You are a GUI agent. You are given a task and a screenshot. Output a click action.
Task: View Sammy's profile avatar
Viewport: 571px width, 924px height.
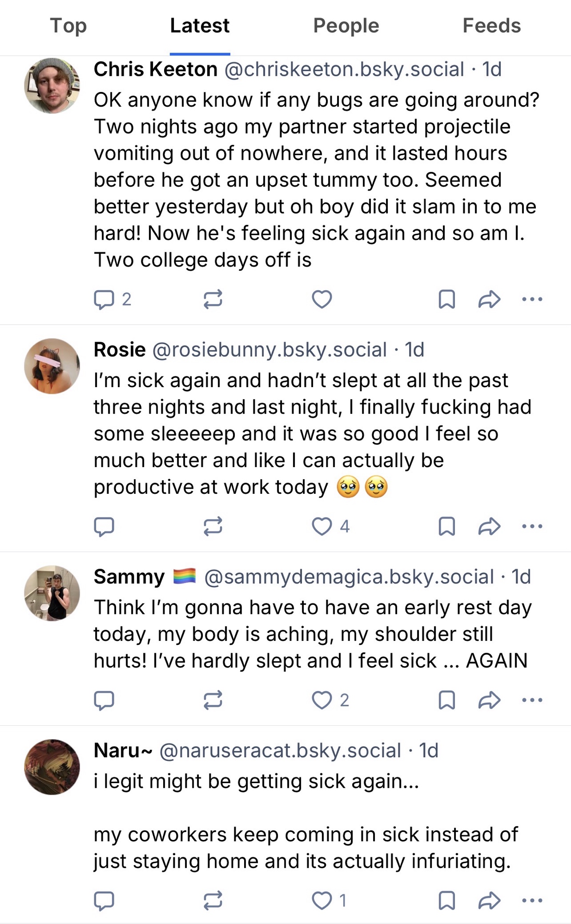click(x=52, y=593)
